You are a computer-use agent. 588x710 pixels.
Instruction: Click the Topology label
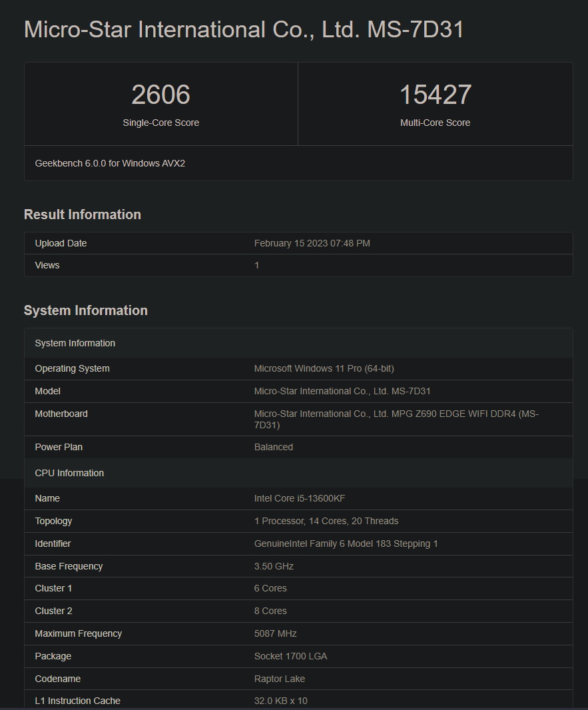click(53, 522)
